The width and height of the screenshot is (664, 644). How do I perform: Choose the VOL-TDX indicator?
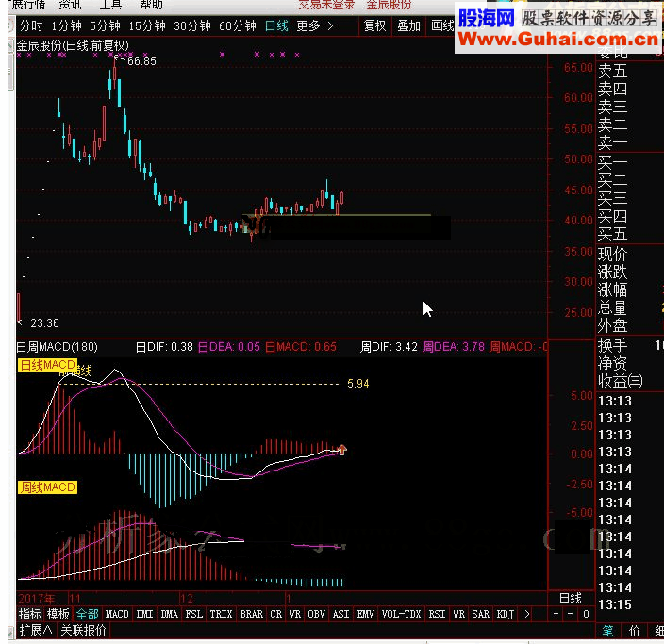(401, 614)
